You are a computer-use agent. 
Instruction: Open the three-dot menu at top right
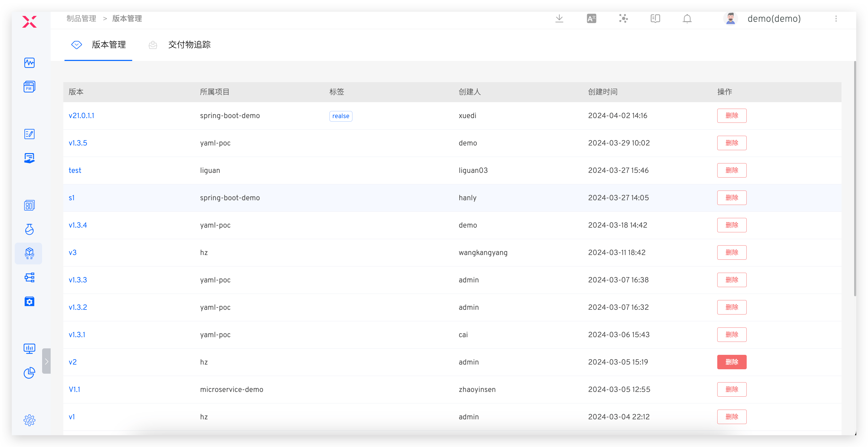836,19
